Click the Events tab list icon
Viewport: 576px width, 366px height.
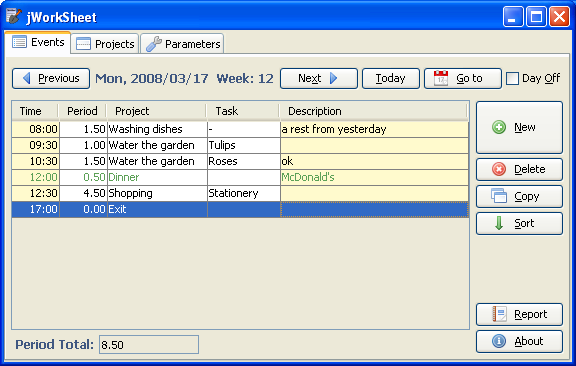click(19, 42)
